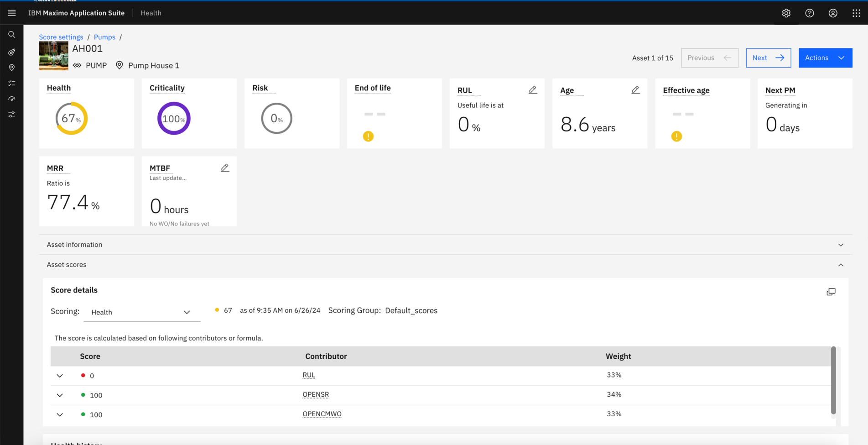
Task: Edit the RUL value using the pencil icon
Action: 532,90
